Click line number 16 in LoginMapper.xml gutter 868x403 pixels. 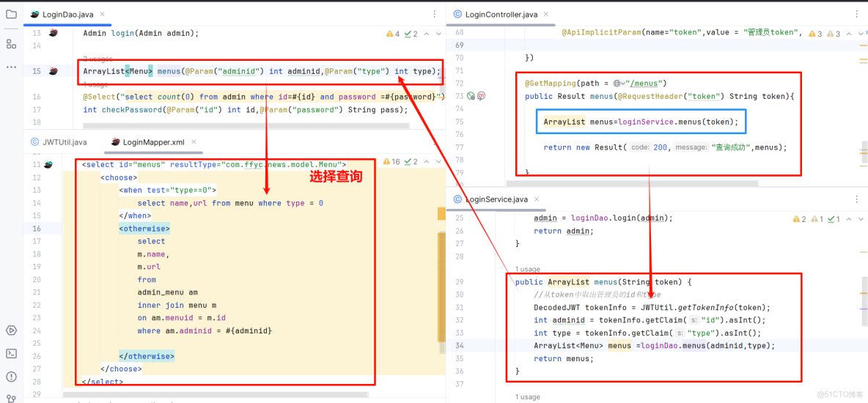[x=37, y=228]
